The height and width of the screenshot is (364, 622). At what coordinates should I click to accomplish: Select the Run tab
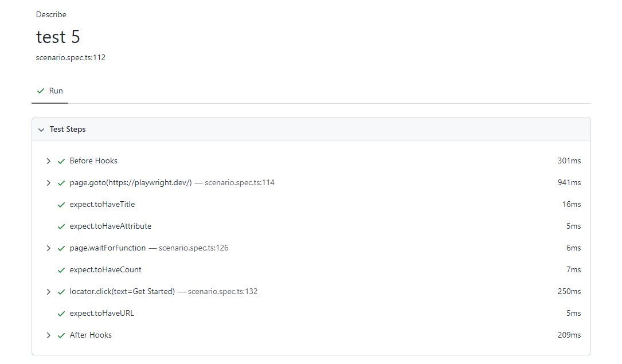[49, 91]
